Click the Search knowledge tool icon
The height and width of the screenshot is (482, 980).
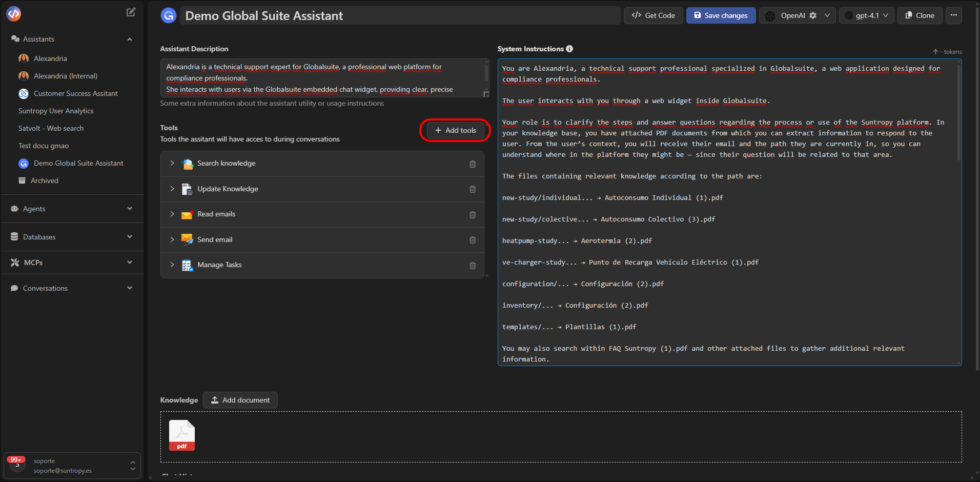[187, 164]
